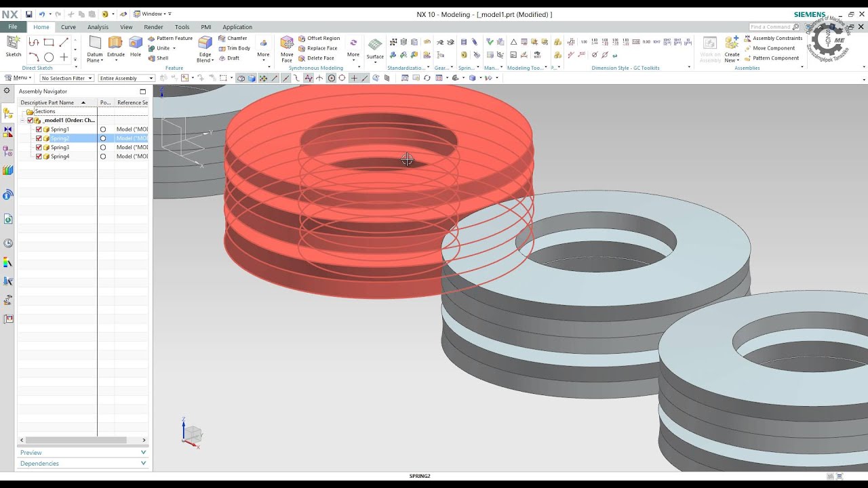Select the Spring3 tree row
This screenshot has width=868, height=488.
pyautogui.click(x=81, y=147)
